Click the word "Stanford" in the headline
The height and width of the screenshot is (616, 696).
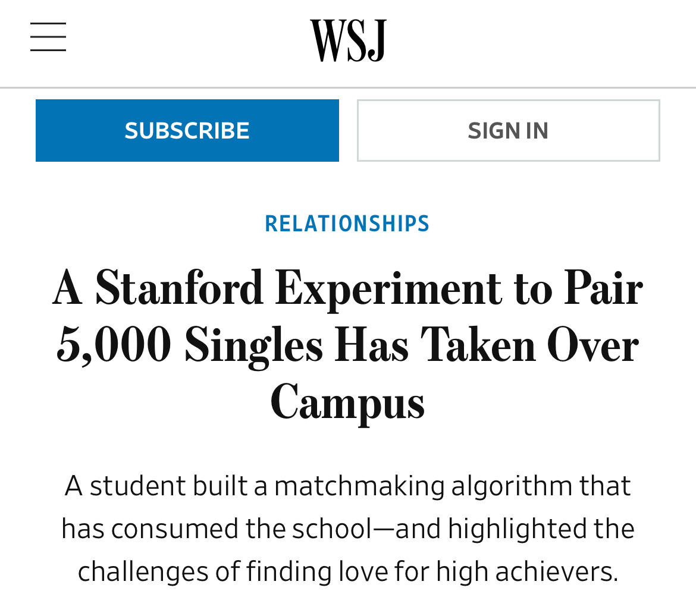click(x=179, y=289)
